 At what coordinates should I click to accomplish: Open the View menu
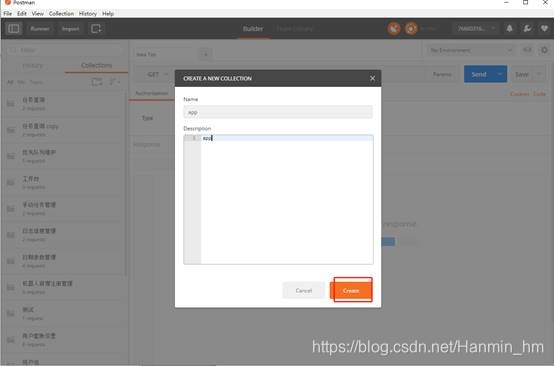point(37,13)
